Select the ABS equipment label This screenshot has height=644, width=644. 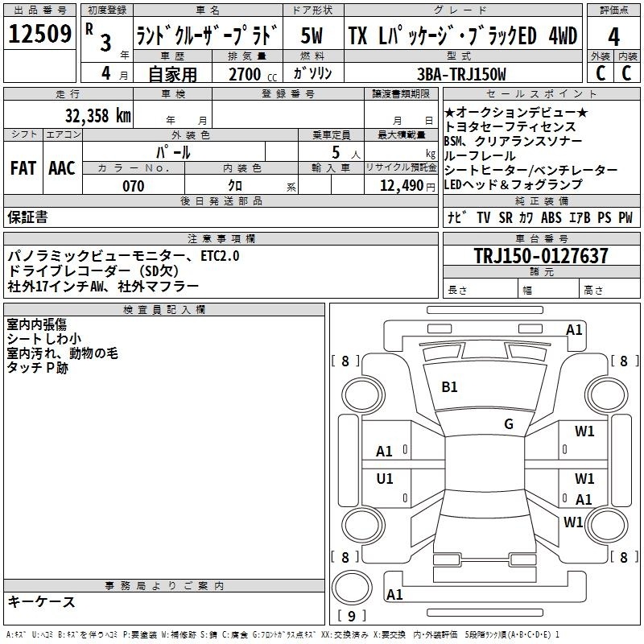point(551,217)
